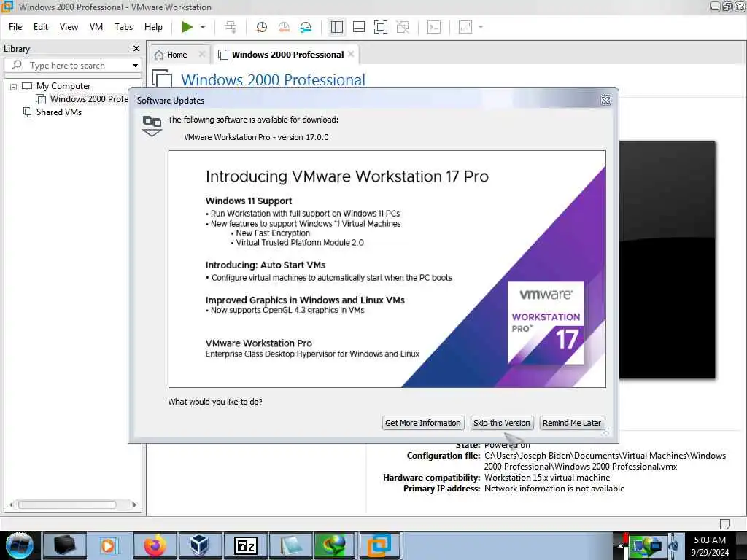747x560 pixels.
Task: Toggle the thumbnail bar view icon
Action: [x=359, y=27]
